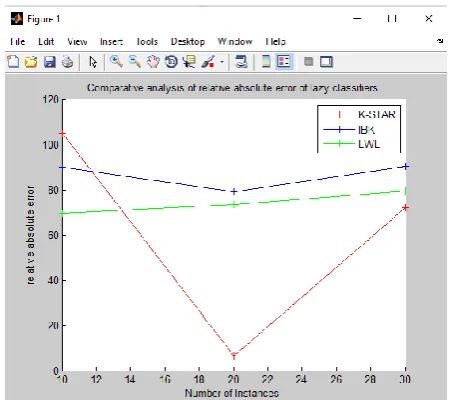Open the Desktop menu
Viewport: 449px width, 400px height.
click(188, 42)
